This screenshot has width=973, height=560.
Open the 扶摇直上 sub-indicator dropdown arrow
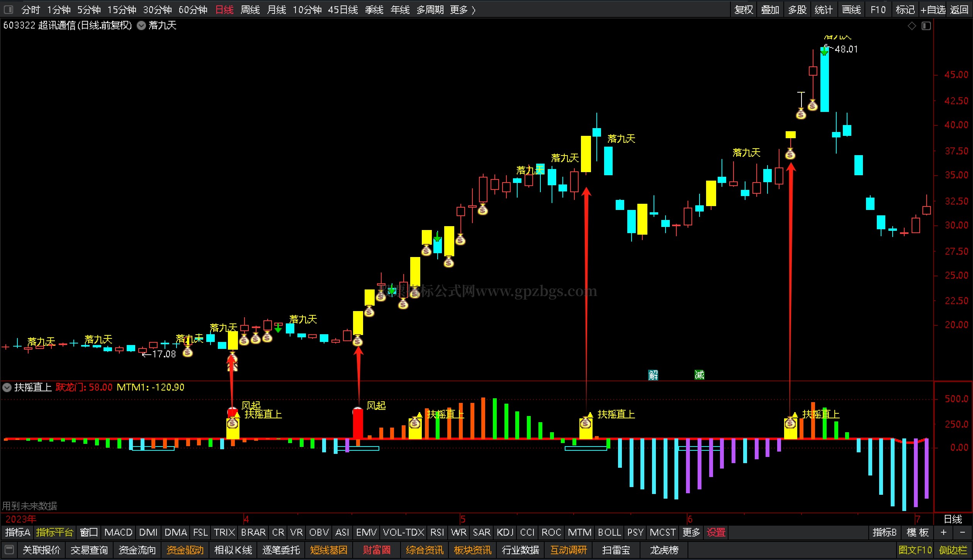(x=7, y=387)
